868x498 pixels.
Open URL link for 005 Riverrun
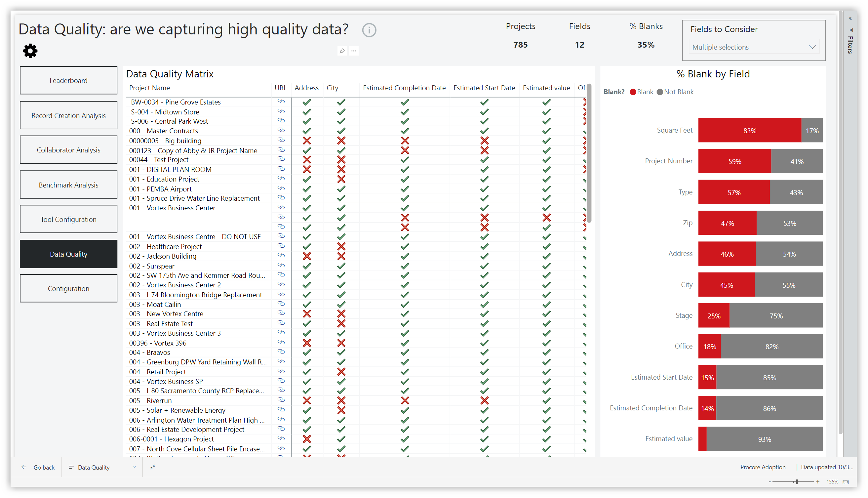pos(281,400)
